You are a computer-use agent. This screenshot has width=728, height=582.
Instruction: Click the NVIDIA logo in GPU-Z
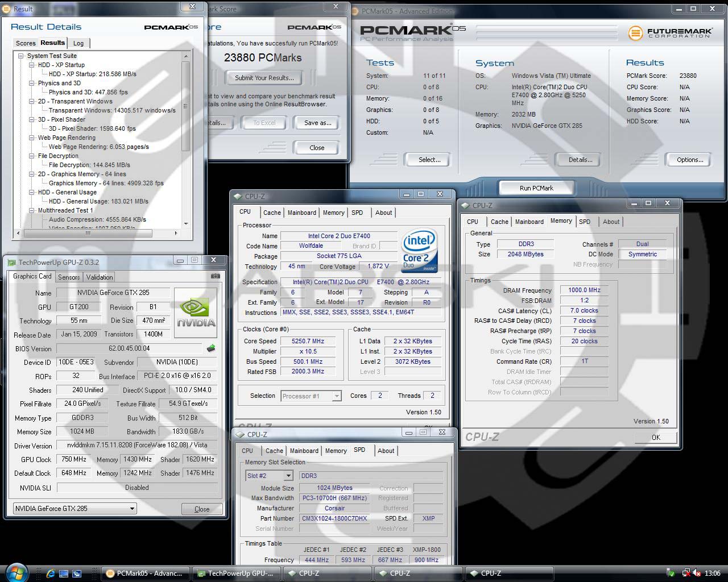(196, 313)
